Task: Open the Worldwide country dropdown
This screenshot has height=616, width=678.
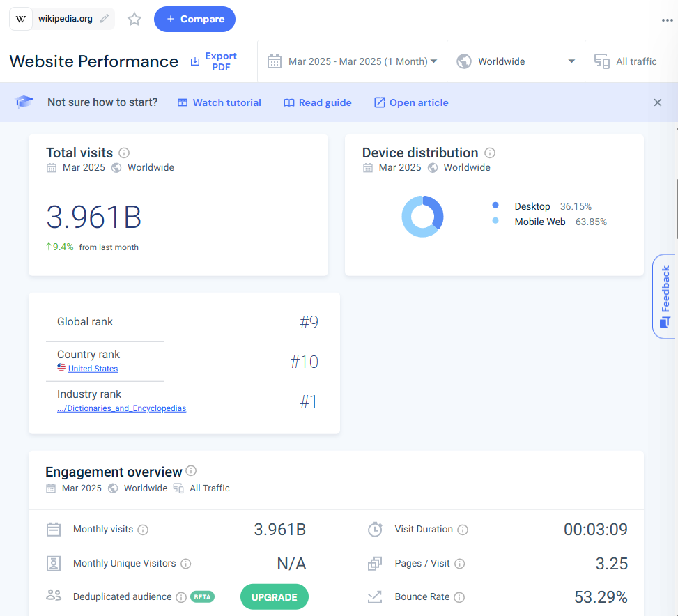Action: [x=516, y=61]
